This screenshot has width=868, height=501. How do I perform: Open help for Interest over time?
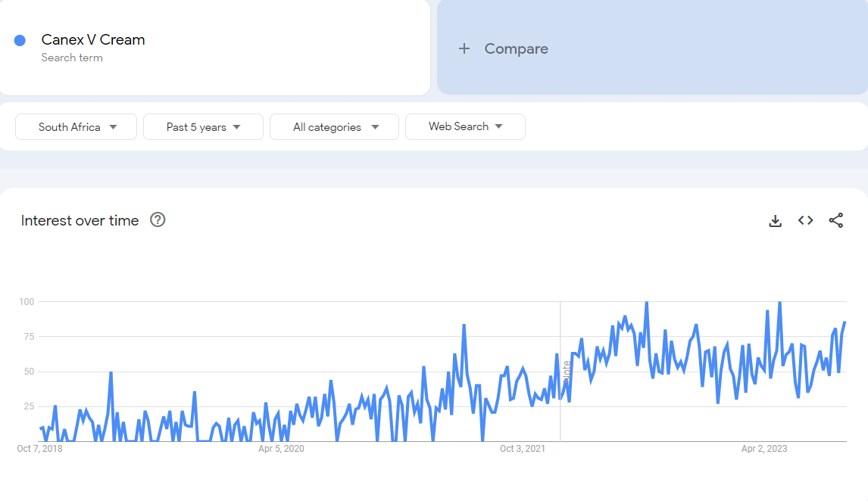(x=158, y=220)
